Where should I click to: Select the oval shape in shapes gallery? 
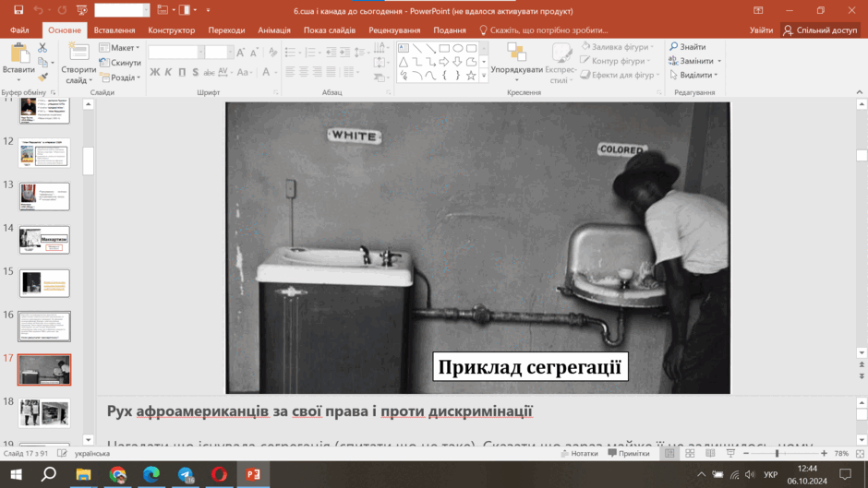tap(458, 48)
